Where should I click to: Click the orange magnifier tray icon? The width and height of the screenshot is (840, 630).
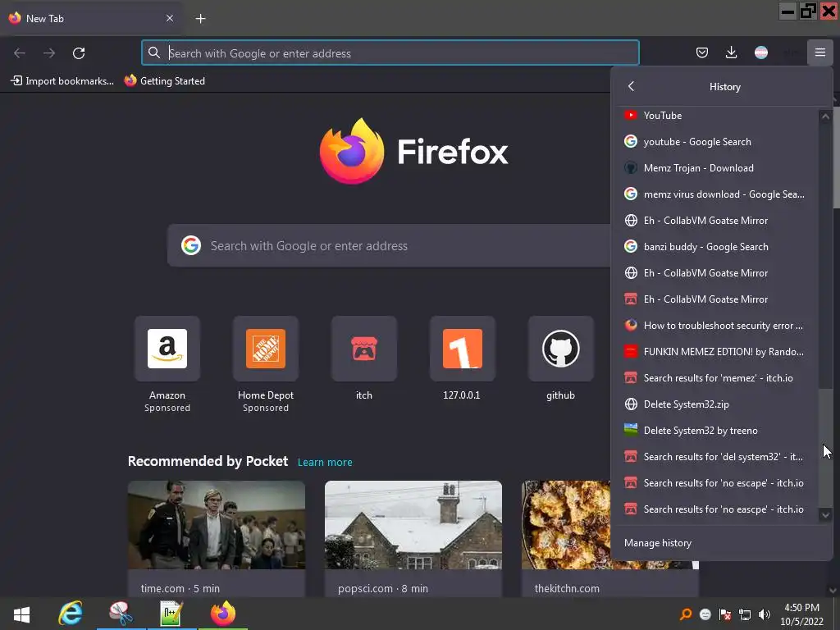click(685, 614)
